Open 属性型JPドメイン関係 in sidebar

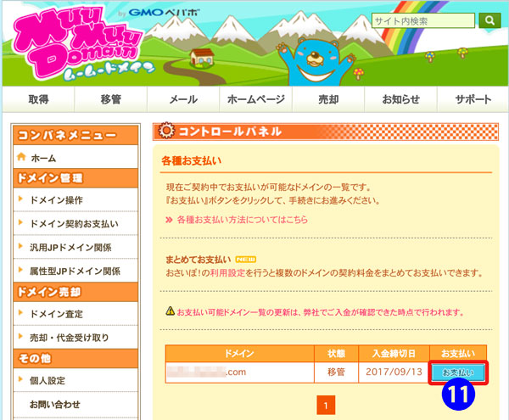pos(75,271)
